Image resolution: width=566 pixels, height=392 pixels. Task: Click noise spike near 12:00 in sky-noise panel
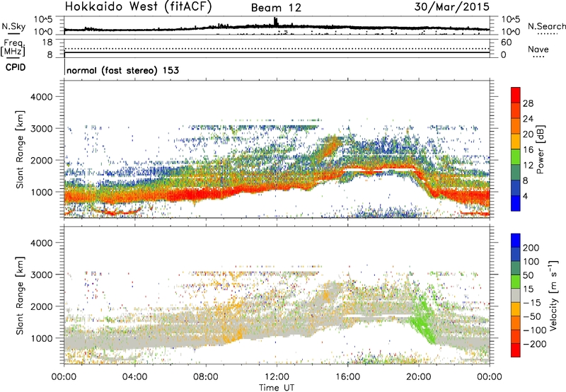click(x=276, y=21)
